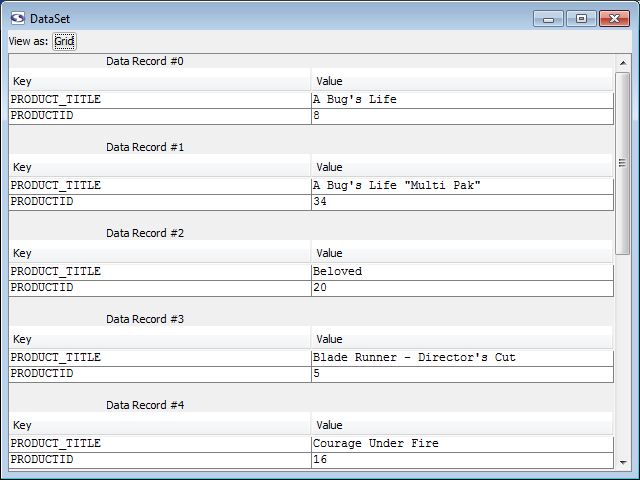This screenshot has height=480, width=640.
Task: Click the scrollbar up arrow
Action: click(623, 63)
